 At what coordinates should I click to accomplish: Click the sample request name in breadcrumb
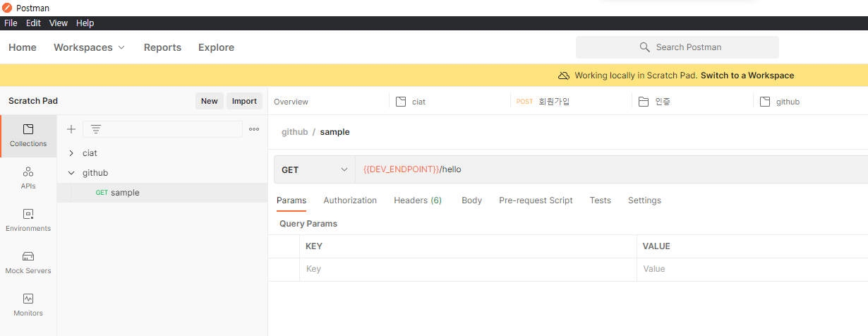(x=334, y=132)
